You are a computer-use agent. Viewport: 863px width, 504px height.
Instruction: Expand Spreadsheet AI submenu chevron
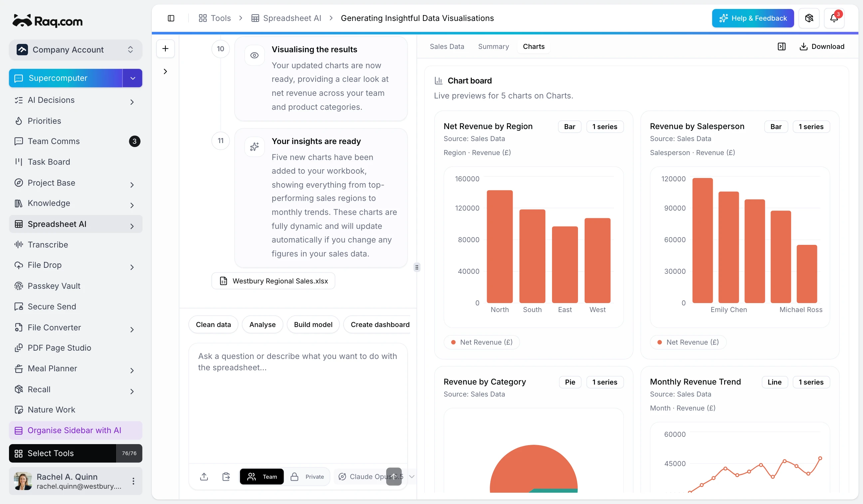pos(132,226)
